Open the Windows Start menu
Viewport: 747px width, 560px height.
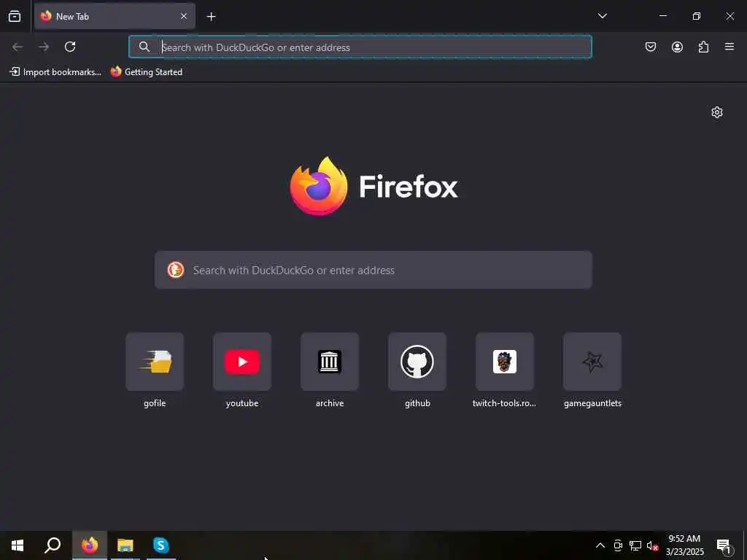[18, 545]
